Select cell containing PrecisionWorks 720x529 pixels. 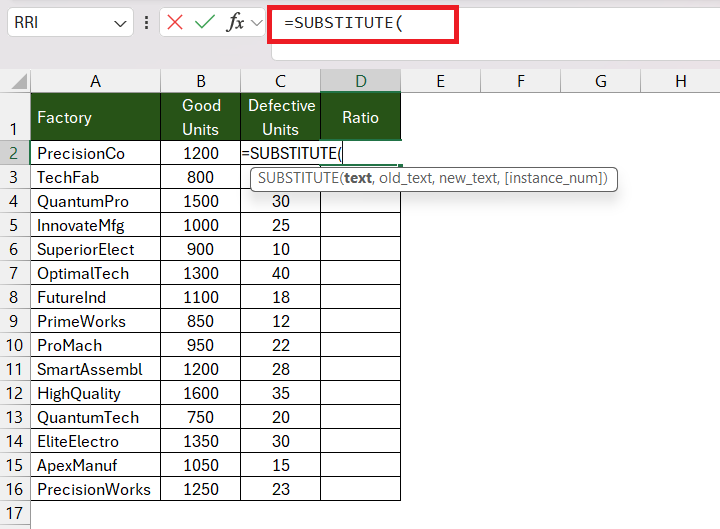[x=96, y=489]
